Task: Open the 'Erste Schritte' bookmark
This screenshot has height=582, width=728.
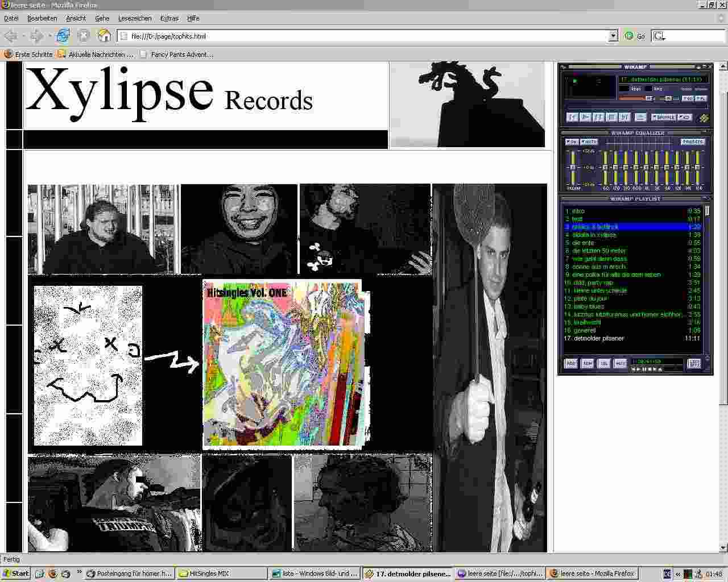Action: [x=28, y=55]
